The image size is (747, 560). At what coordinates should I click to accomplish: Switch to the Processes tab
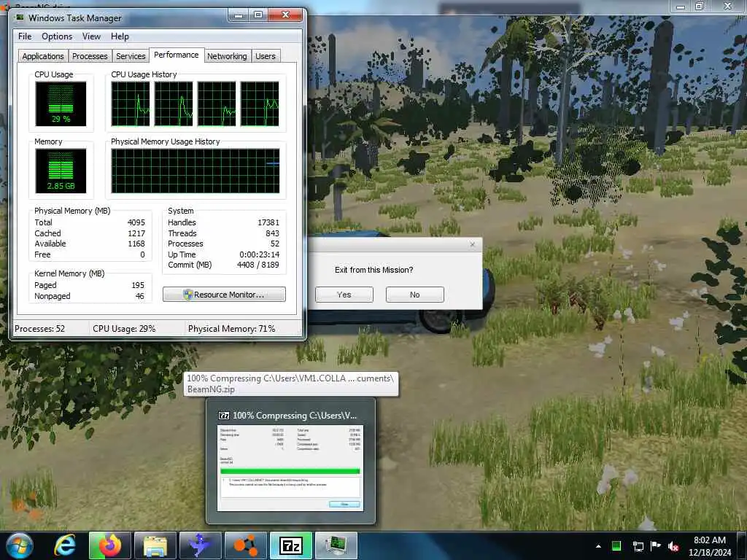(x=90, y=56)
